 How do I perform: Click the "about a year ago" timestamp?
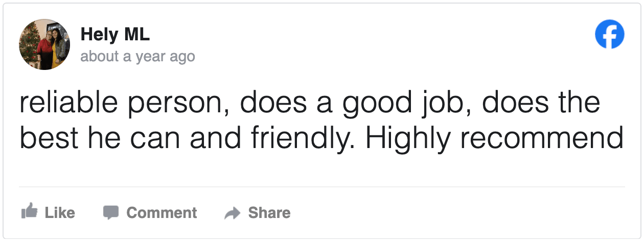pyautogui.click(x=137, y=56)
